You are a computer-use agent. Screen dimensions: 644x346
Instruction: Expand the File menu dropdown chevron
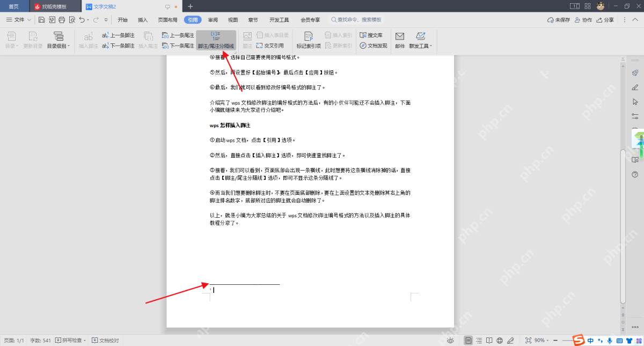click(29, 20)
